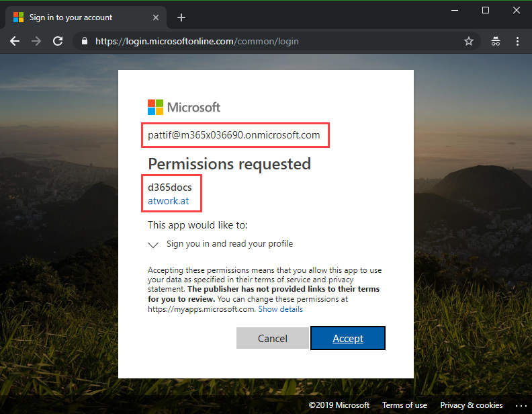The image size is (532, 414).
Task: Open the "Terms of use" footer link
Action: coord(404,405)
